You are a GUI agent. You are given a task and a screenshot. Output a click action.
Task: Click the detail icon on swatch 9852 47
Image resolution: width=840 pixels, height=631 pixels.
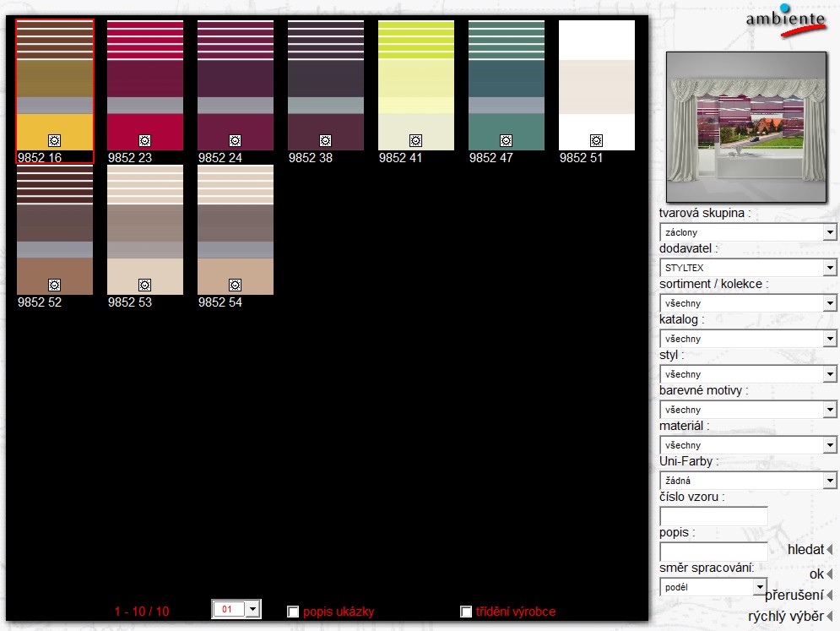(506, 140)
